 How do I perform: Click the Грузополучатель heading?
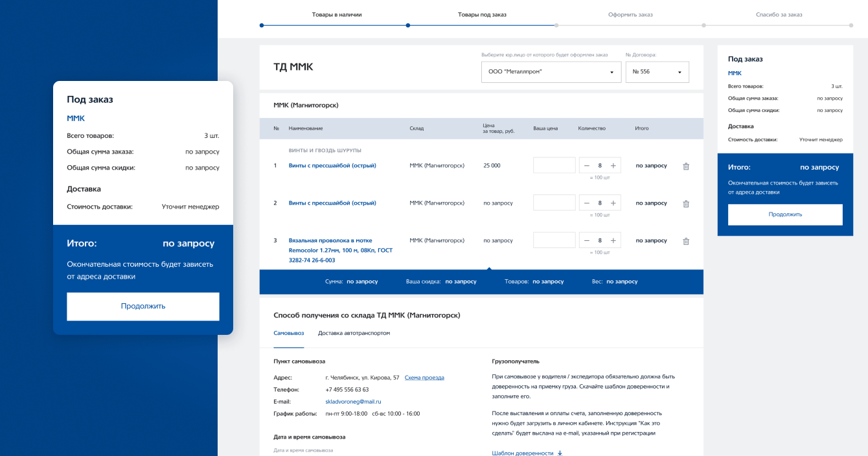point(516,361)
